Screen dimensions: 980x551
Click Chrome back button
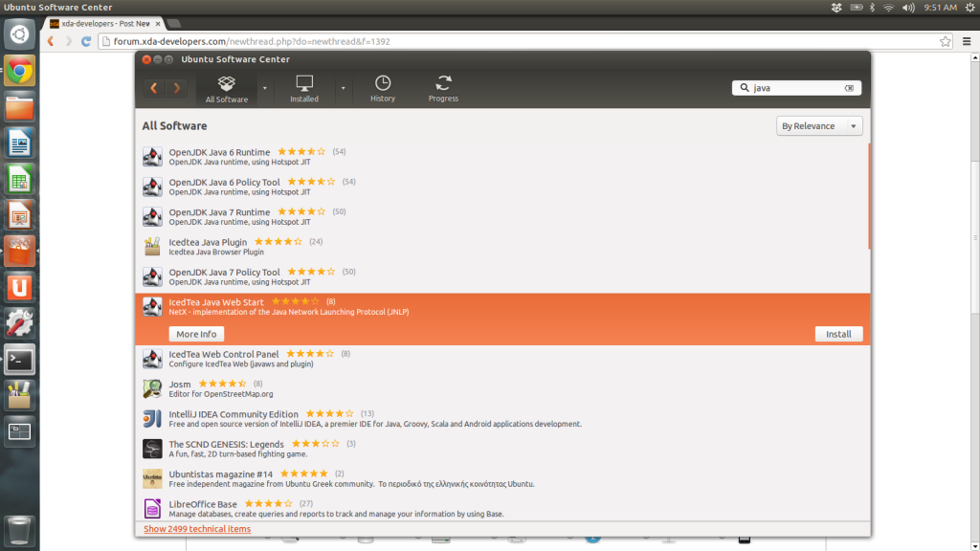(51, 41)
